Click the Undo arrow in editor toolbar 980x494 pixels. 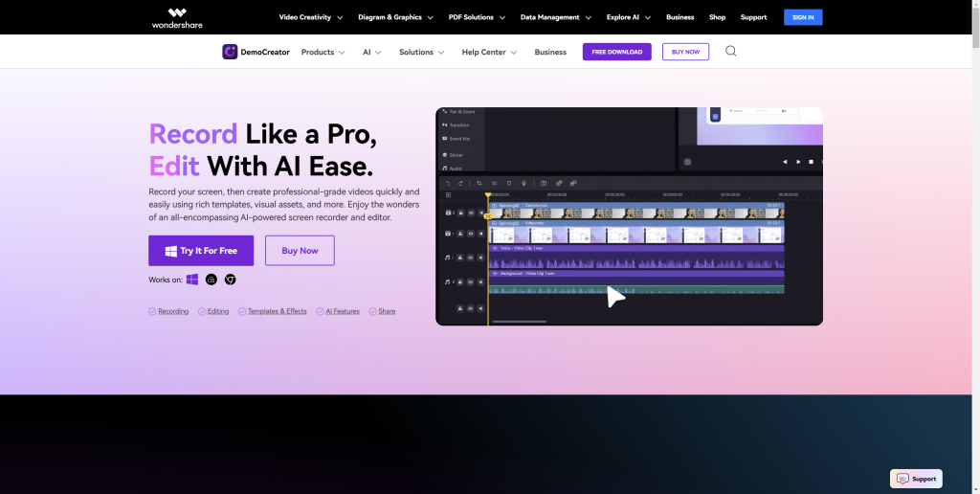(448, 183)
